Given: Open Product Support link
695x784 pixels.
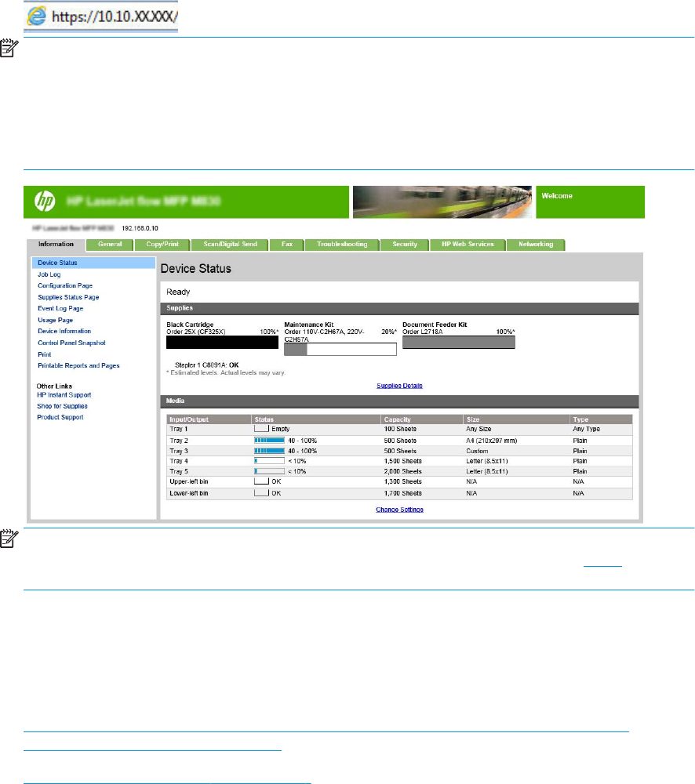Looking at the screenshot, I should pyautogui.click(x=60, y=417).
